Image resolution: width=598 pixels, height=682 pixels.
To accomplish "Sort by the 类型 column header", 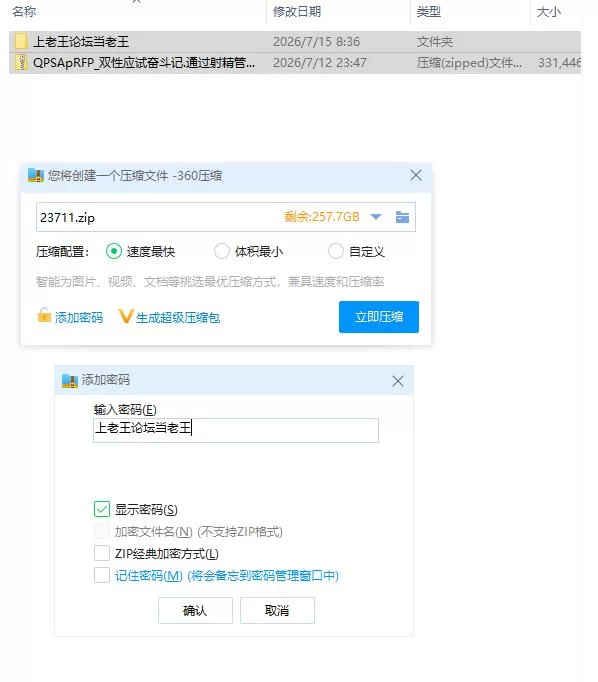I will pyautogui.click(x=429, y=11).
